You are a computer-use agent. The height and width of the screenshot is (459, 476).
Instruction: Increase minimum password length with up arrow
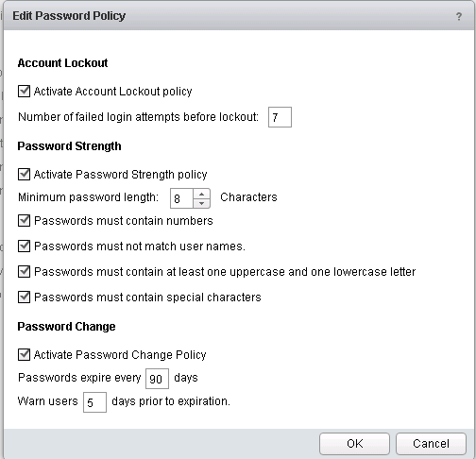pos(201,194)
